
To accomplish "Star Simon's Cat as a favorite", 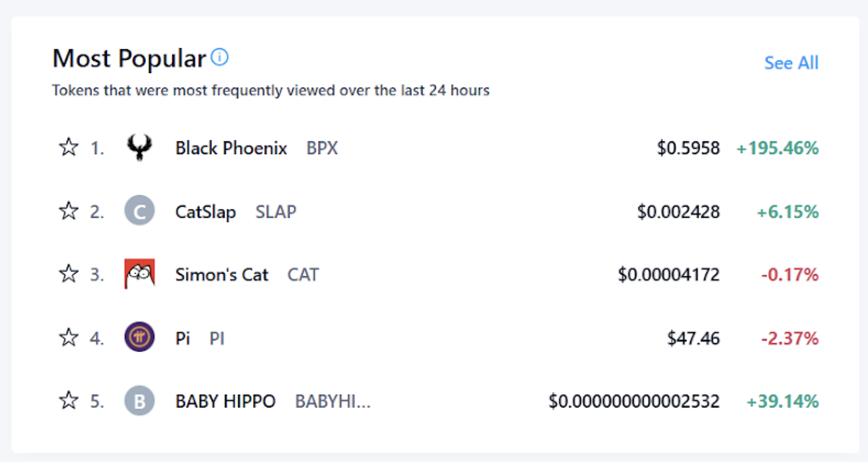I will tap(68, 274).
